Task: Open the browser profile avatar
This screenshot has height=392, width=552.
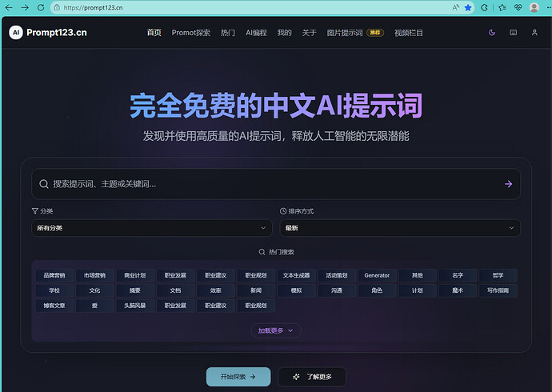Action: pyautogui.click(x=534, y=7)
